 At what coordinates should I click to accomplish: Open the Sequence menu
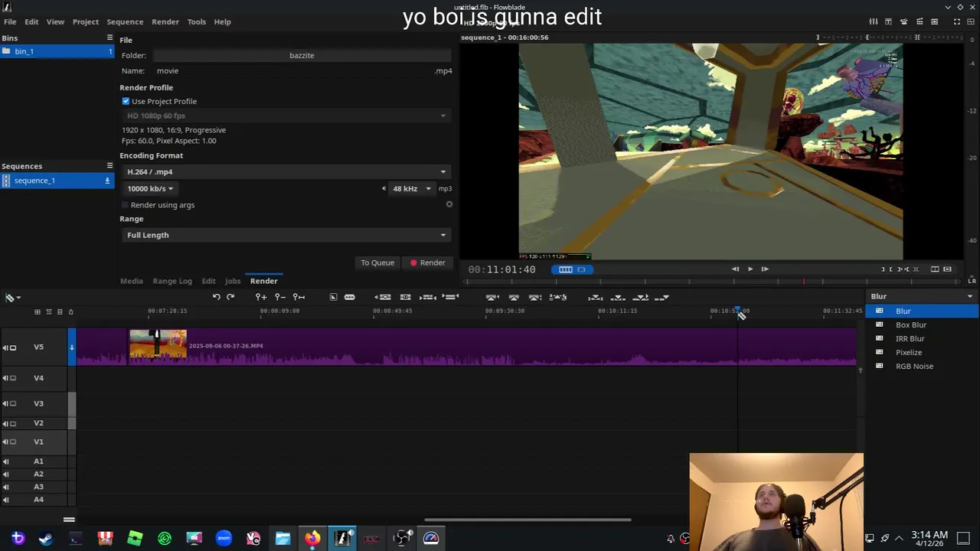click(125, 21)
